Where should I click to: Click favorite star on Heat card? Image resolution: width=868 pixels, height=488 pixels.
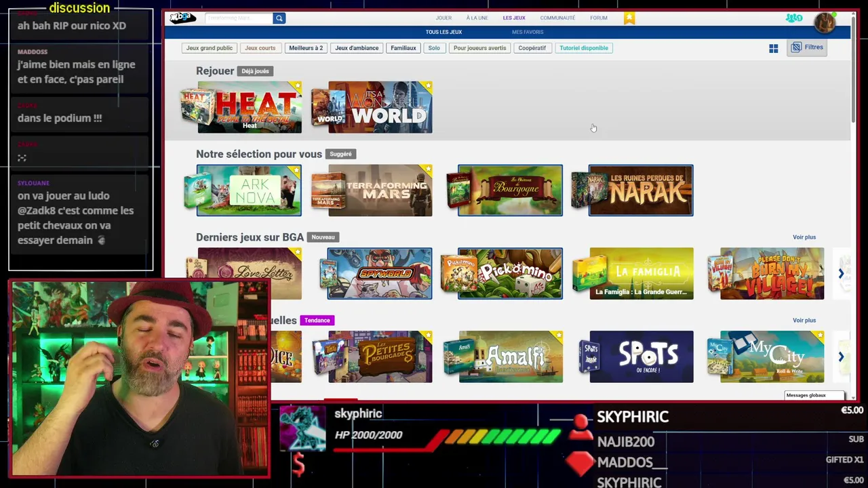(x=296, y=86)
